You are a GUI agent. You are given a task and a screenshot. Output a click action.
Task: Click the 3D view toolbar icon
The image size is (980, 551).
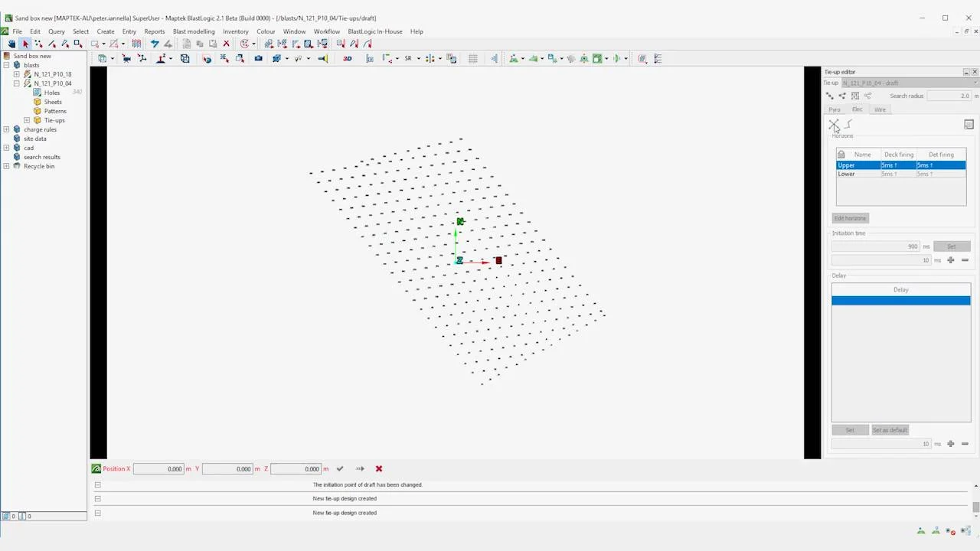[347, 58]
